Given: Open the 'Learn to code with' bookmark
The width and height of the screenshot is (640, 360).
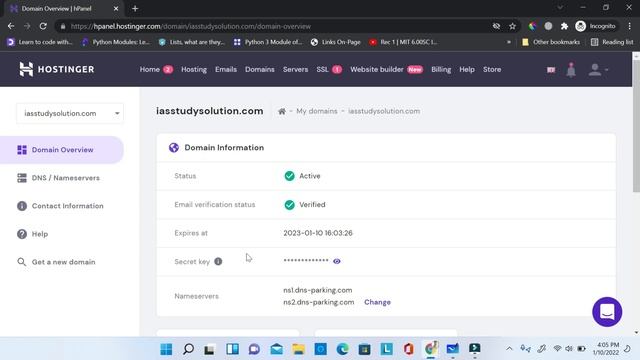Looking at the screenshot, I should [40, 42].
